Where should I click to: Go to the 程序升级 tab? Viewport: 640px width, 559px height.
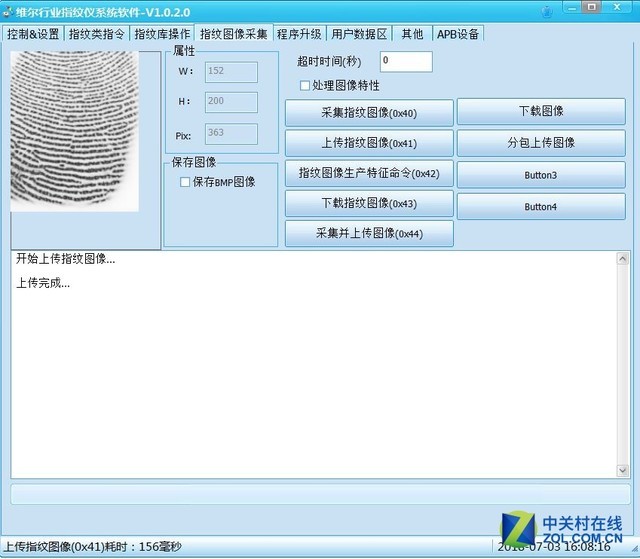pos(299,34)
